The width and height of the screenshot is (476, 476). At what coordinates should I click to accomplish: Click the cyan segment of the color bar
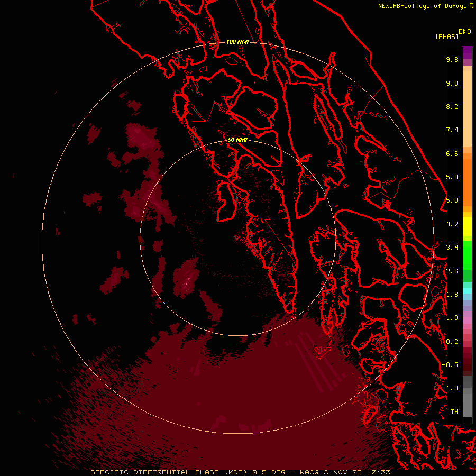pos(467,291)
